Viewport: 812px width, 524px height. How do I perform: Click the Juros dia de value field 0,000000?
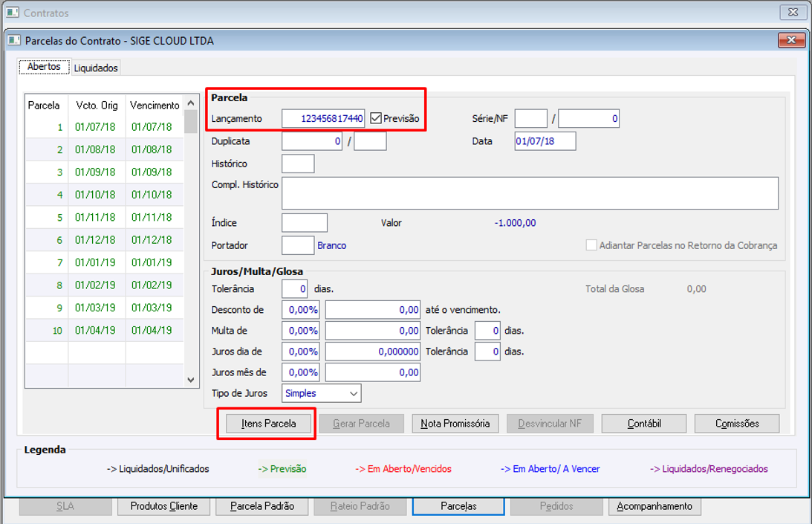pos(373,352)
